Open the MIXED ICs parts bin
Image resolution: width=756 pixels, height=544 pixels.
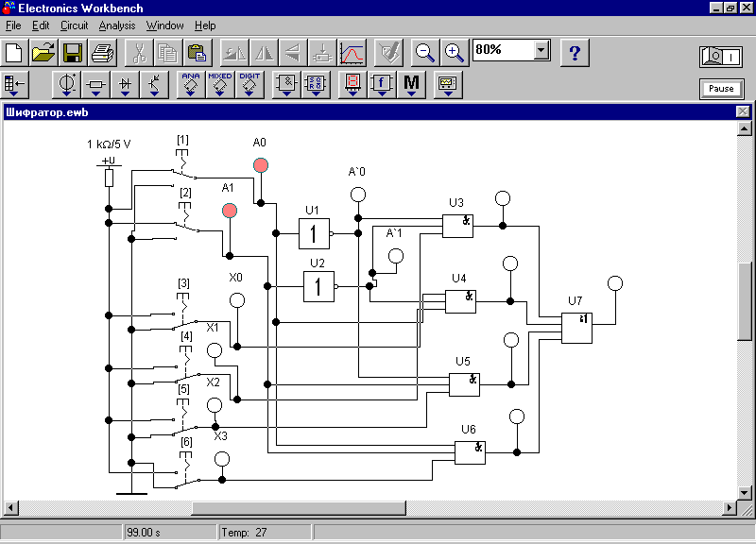tap(220, 84)
